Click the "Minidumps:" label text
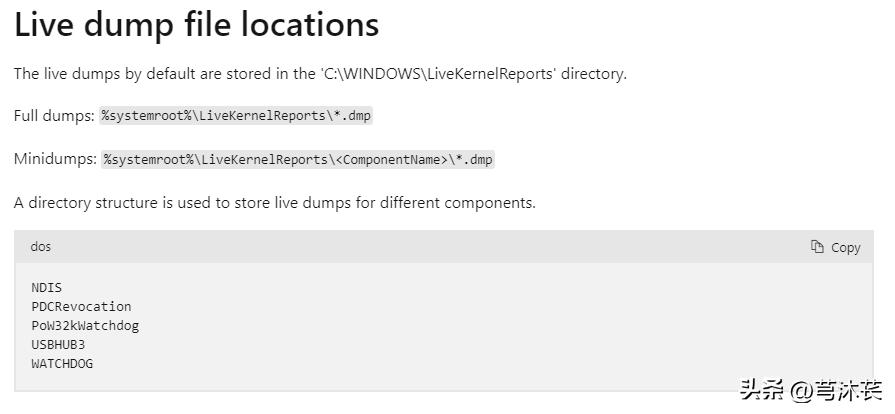Viewport: 895px width, 414px height. point(55,159)
